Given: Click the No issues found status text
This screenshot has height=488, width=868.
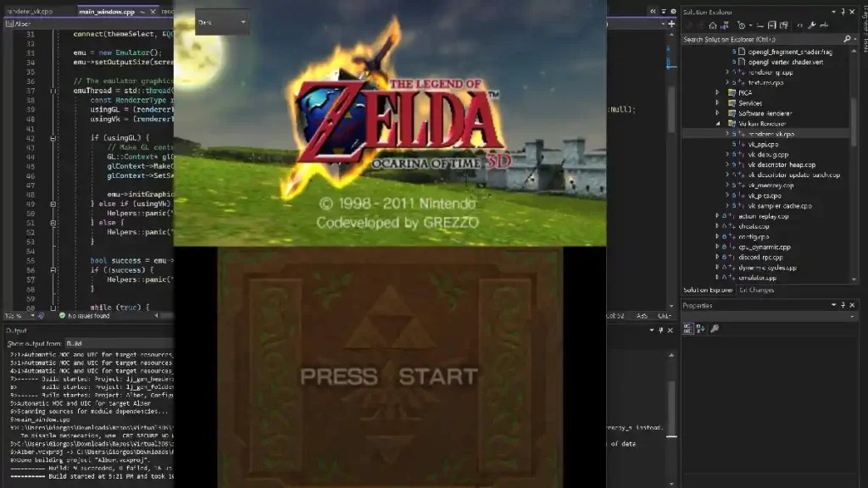Looking at the screenshot, I should click(88, 316).
